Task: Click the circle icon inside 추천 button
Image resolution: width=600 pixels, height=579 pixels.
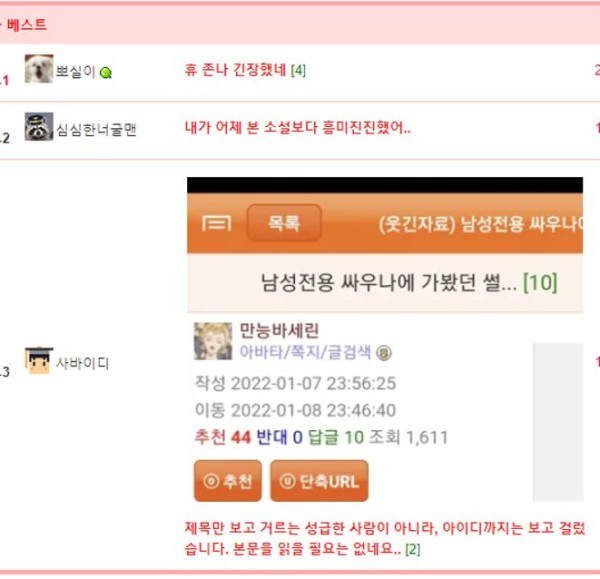Action: coord(211,481)
